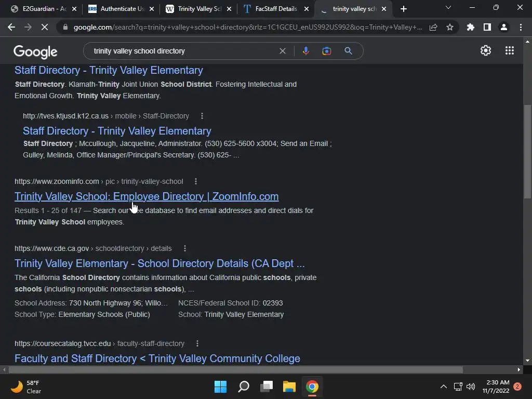Screen dimensions: 532x399
Task: Share this page via address bar icon
Action: pos(433,27)
